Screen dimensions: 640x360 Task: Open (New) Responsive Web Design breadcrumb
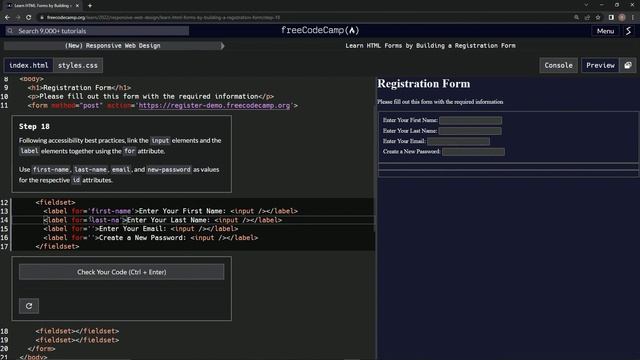tap(113, 46)
